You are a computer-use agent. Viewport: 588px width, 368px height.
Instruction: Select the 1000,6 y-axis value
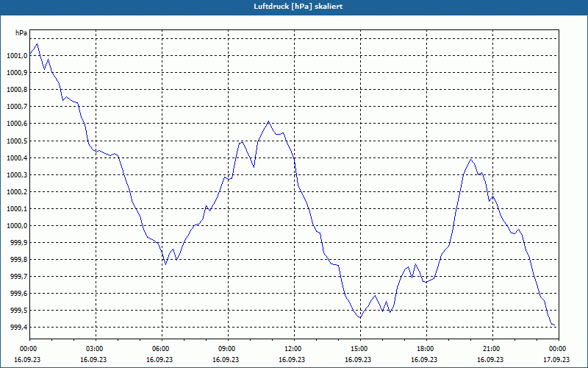click(x=17, y=124)
